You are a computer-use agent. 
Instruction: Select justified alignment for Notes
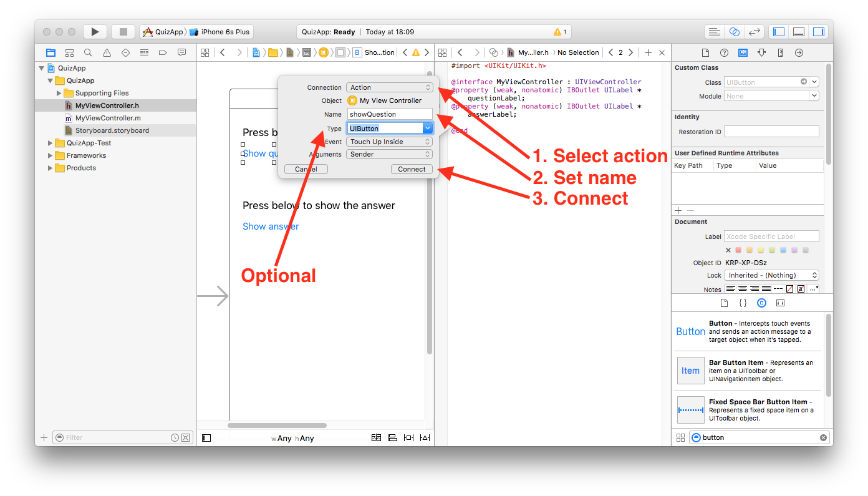(x=766, y=289)
